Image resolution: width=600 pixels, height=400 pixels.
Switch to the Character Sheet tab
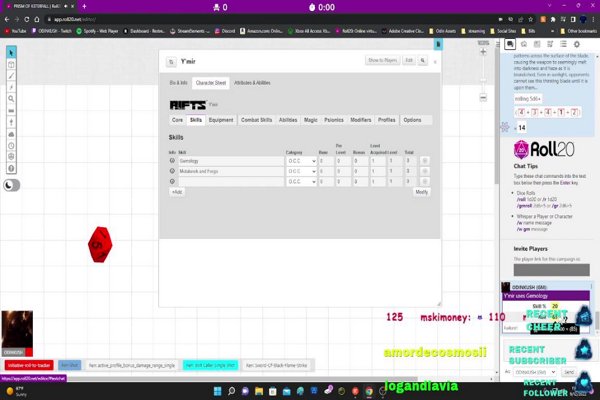(x=211, y=83)
